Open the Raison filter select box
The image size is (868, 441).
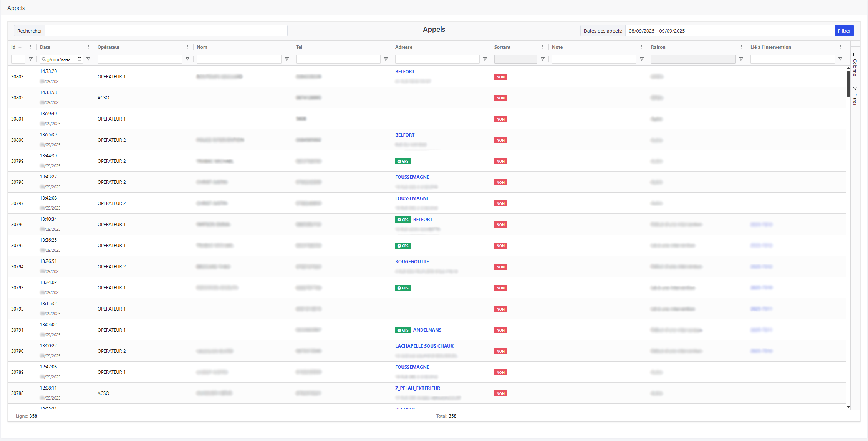pyautogui.click(x=693, y=59)
